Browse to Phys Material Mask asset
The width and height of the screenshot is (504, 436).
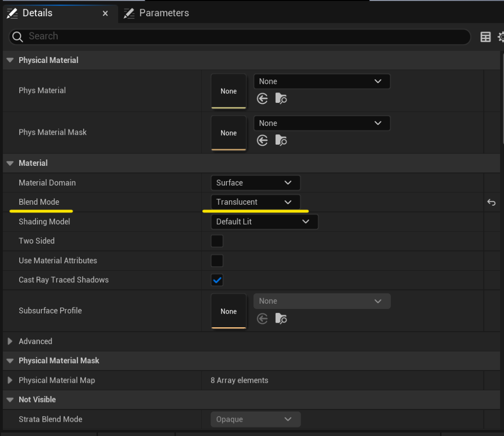[281, 140]
